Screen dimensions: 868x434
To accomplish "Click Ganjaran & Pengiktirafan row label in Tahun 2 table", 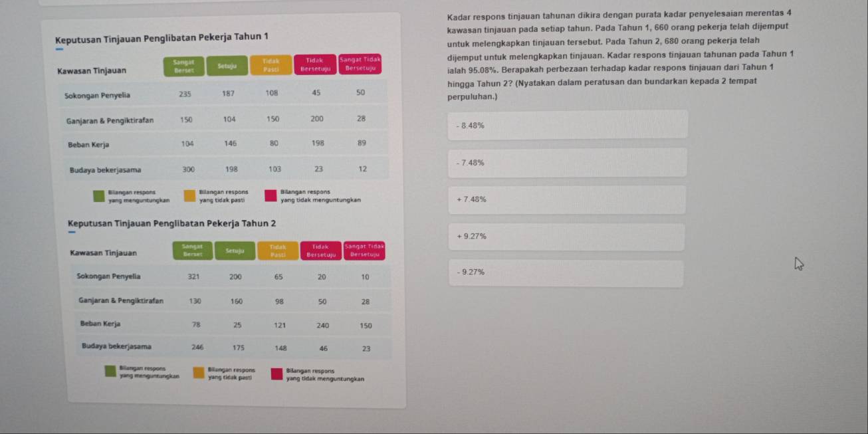I will pos(121,300).
